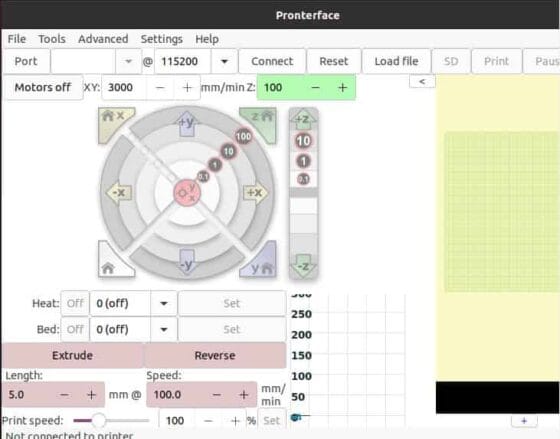Lower Z with the -z arrow
Screen dimensions: 560x439
tap(303, 266)
